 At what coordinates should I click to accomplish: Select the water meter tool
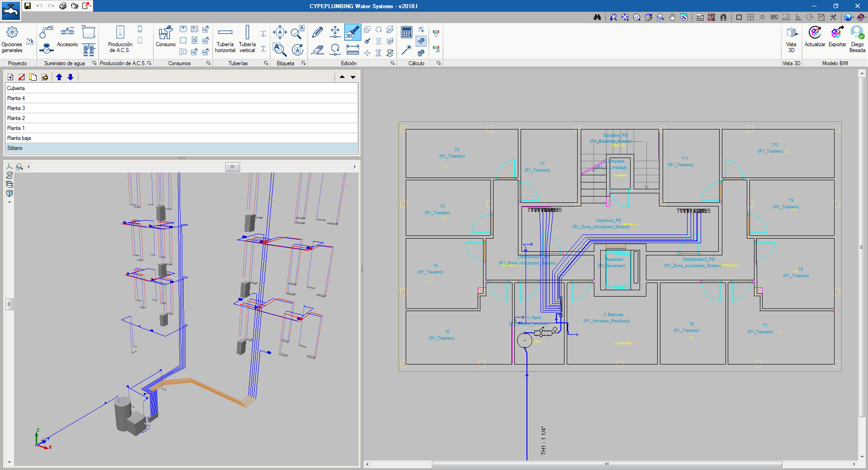pos(47,49)
